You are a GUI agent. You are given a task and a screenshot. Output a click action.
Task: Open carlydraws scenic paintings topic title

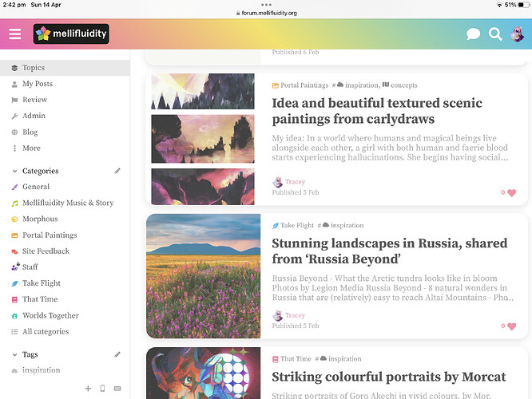click(377, 111)
